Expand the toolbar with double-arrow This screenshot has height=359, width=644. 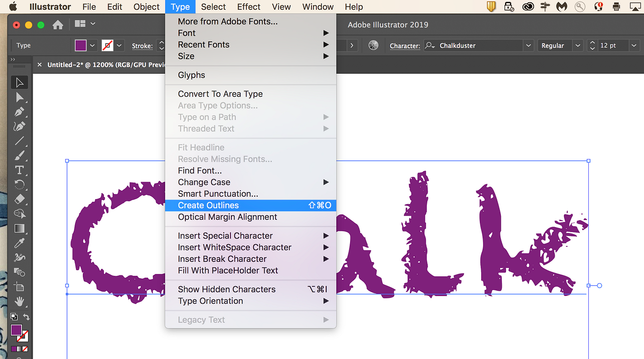(x=13, y=59)
